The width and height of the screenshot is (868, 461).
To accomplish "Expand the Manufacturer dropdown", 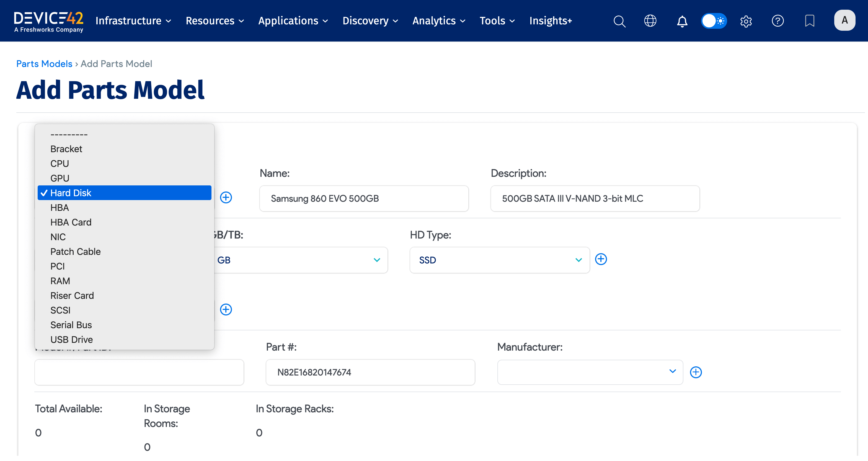I will click(x=673, y=372).
